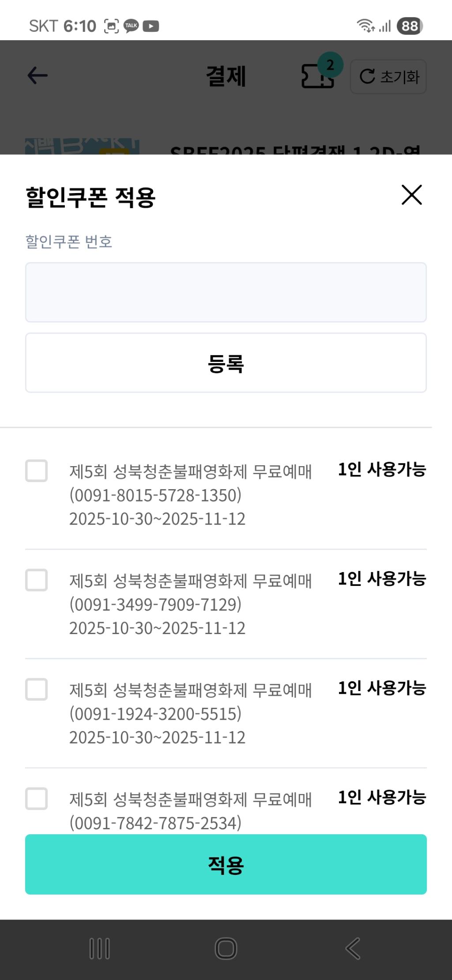
Task: Close the 할인쿠폰 적용 sheet with X
Action: pyautogui.click(x=411, y=195)
